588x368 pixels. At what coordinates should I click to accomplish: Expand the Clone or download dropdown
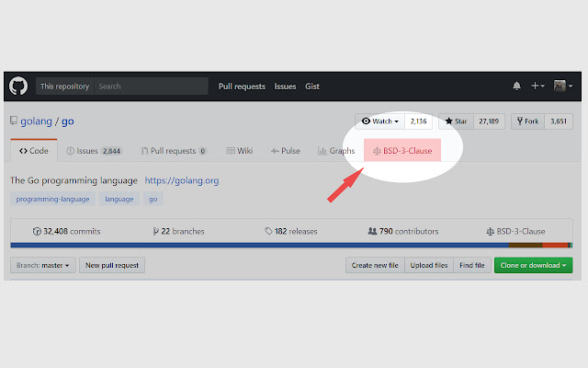click(533, 265)
